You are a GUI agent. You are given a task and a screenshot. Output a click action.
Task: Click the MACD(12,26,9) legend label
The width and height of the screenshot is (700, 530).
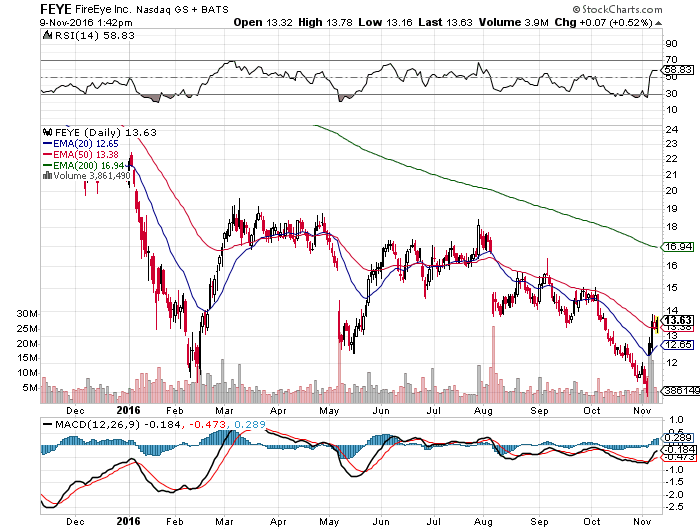[x=97, y=424]
